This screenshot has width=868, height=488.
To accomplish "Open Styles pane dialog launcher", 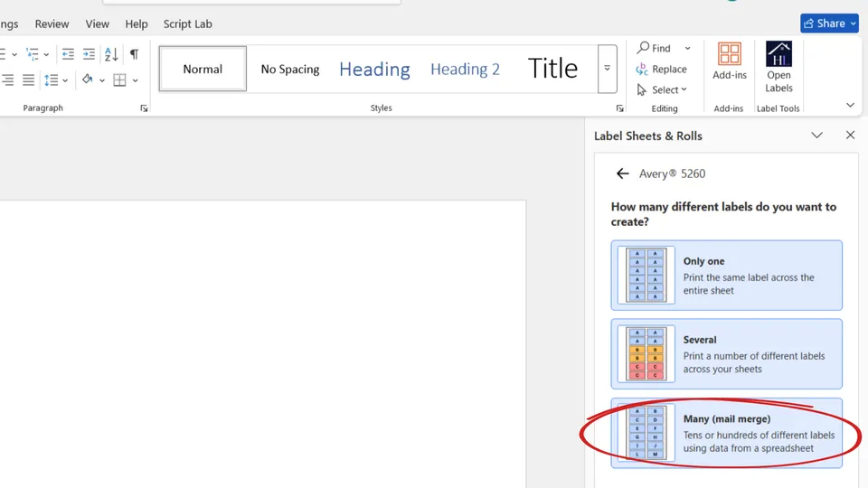I will pos(619,108).
